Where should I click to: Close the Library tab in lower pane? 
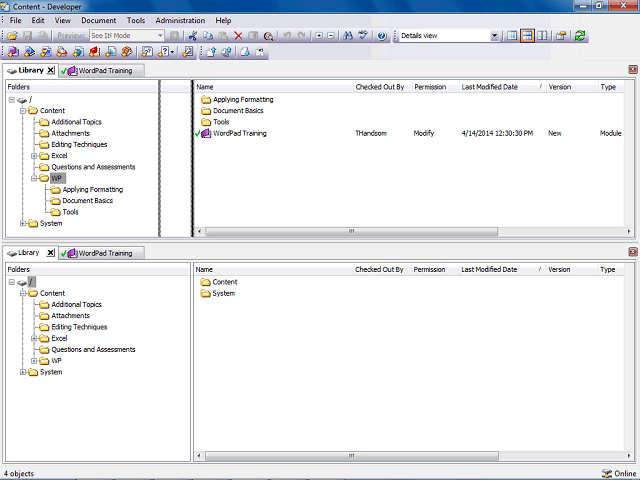[50, 253]
